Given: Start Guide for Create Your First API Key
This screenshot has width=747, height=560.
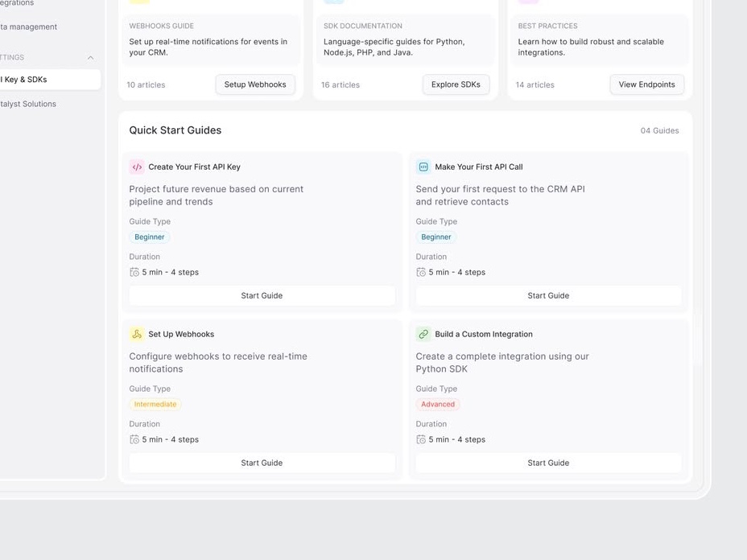Looking at the screenshot, I should (x=262, y=296).
